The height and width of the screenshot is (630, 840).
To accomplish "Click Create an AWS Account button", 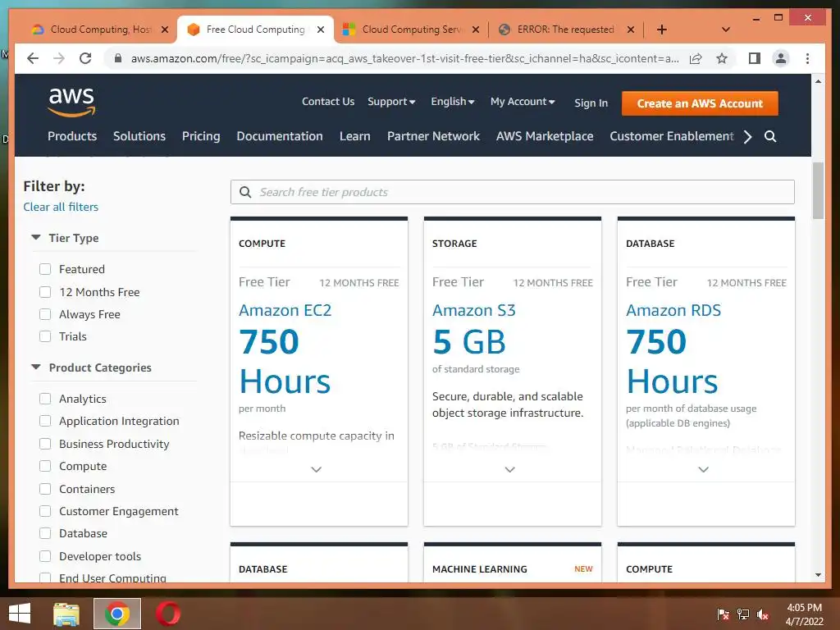I will click(x=700, y=103).
